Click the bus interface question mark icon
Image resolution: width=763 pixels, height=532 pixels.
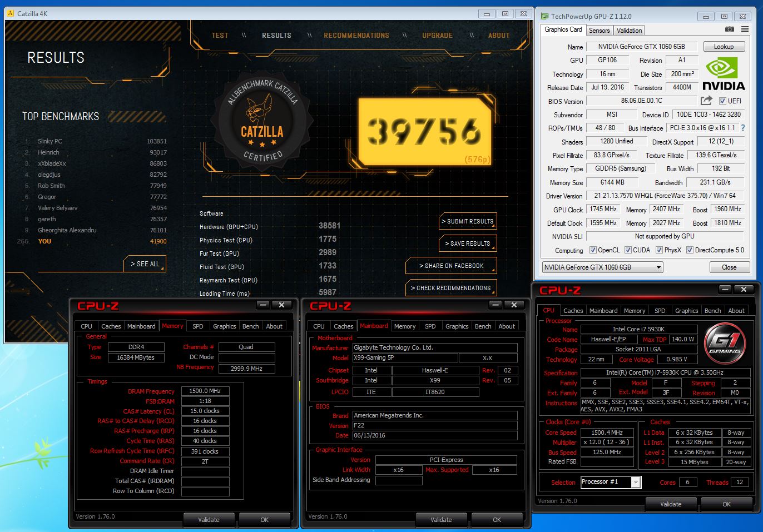click(x=743, y=128)
